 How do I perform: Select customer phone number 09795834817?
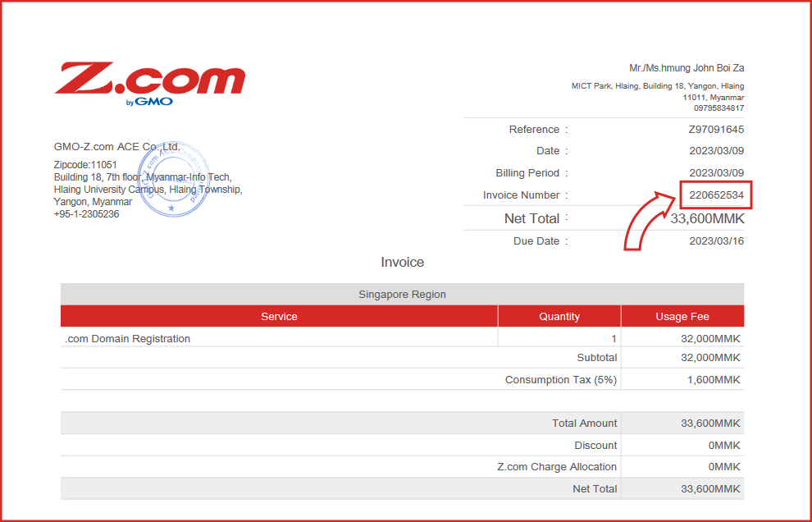click(x=718, y=108)
